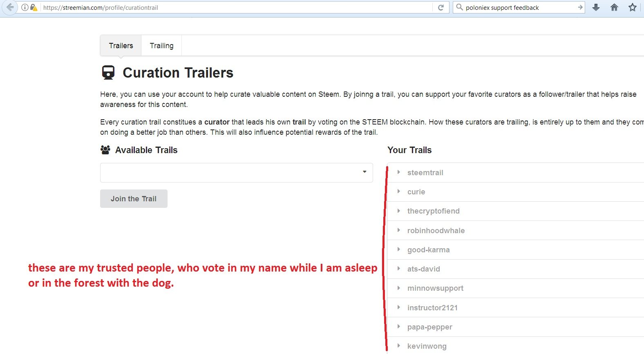Screen dimensions: 644x354
Task: Click the users icon beside Available Trails
Action: coord(105,150)
